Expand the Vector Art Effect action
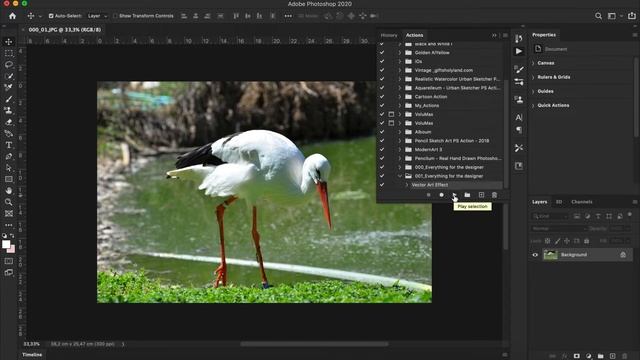 (x=407, y=185)
